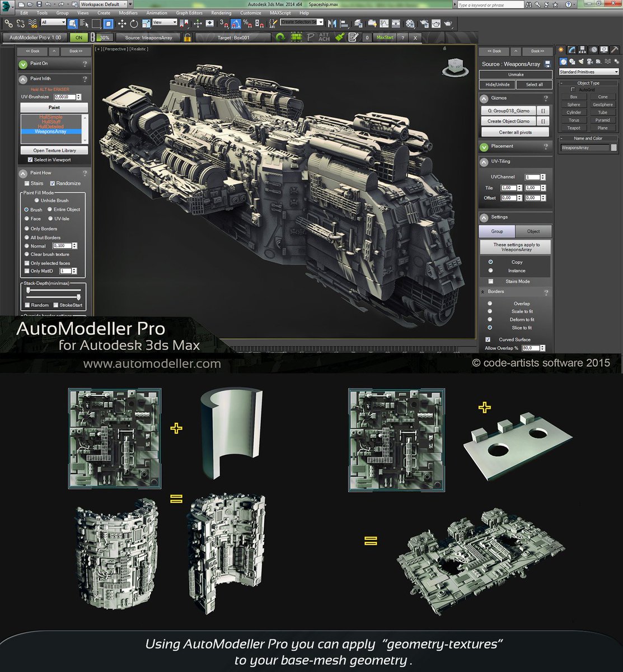The width and height of the screenshot is (623, 672).
Task: Collapse the Paint How section
Action: (23, 174)
